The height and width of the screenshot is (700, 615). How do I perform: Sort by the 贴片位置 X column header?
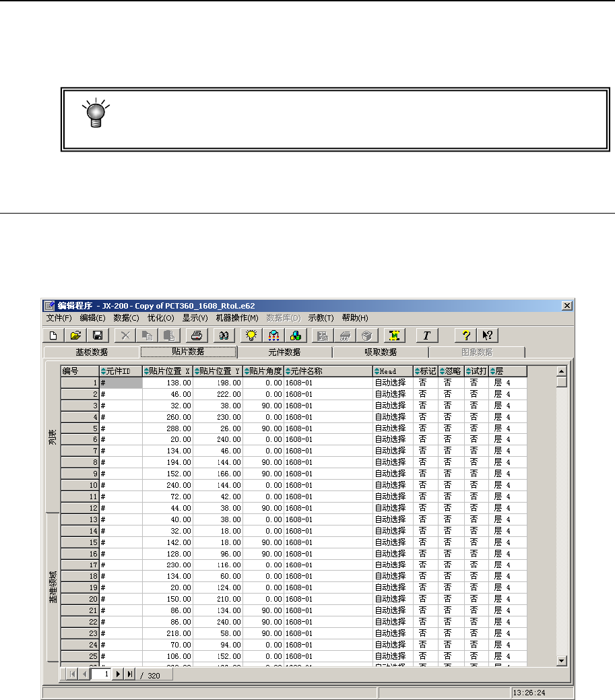click(167, 371)
